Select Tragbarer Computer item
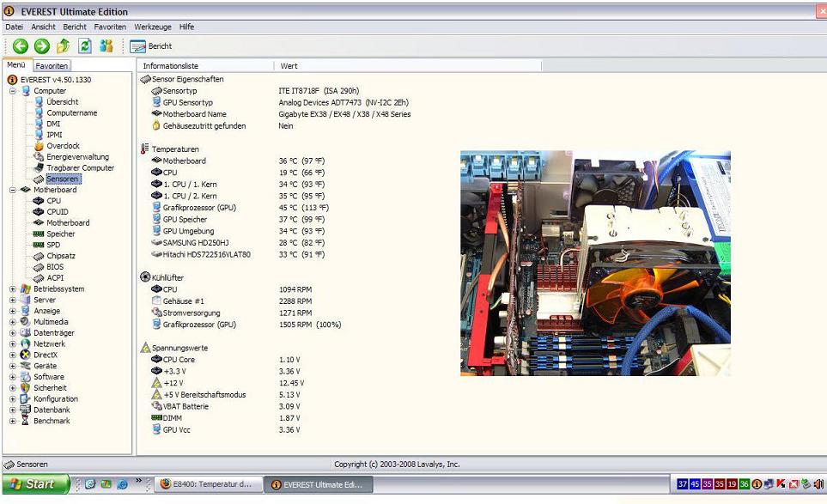827x504 pixels. (x=80, y=167)
